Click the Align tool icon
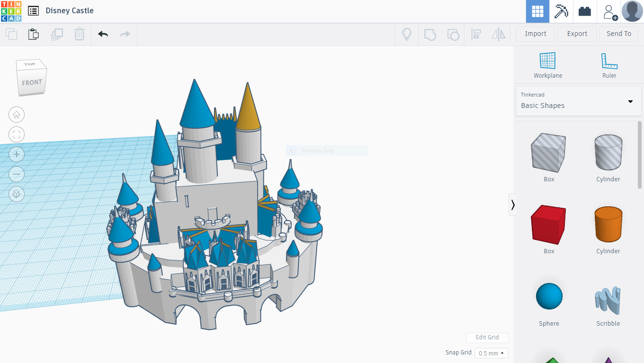 coord(476,34)
